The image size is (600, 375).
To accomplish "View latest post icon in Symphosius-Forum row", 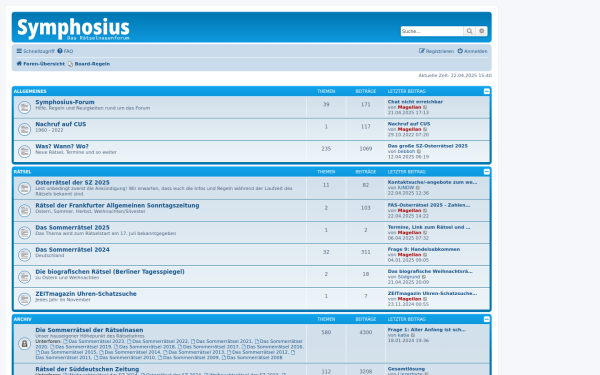I will [x=425, y=108].
